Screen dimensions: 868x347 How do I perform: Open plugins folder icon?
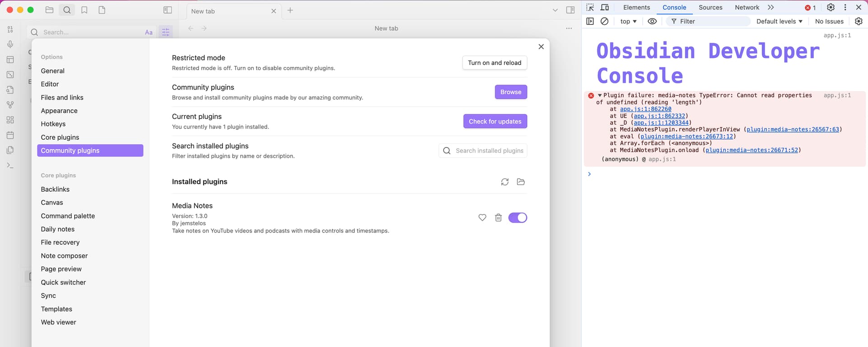(x=521, y=182)
